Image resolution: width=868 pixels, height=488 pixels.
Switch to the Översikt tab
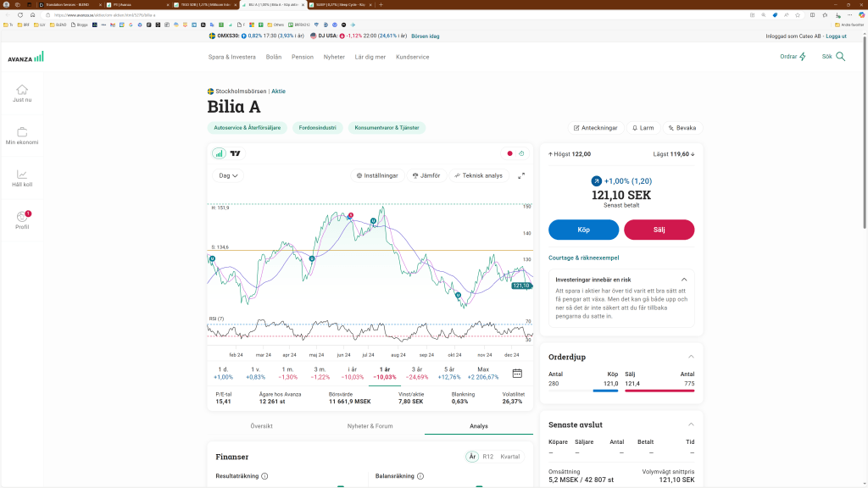(261, 426)
